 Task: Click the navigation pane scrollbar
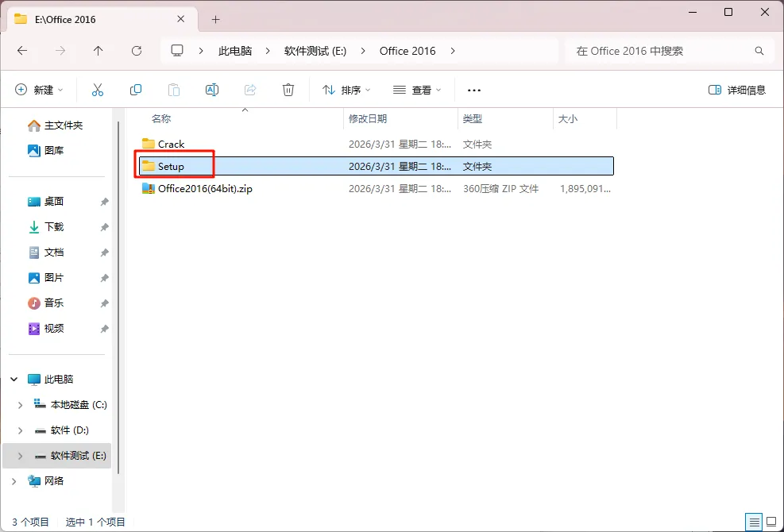(x=118, y=298)
